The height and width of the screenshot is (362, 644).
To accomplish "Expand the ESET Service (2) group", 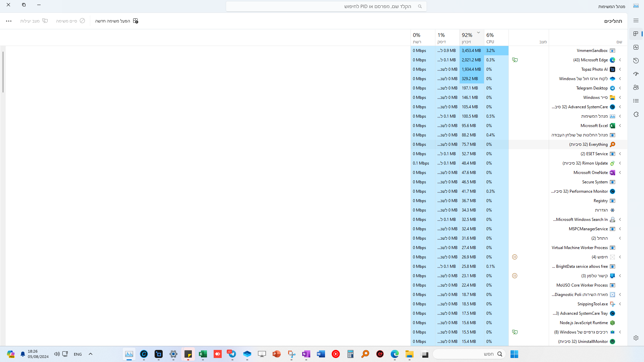I will [x=620, y=154].
